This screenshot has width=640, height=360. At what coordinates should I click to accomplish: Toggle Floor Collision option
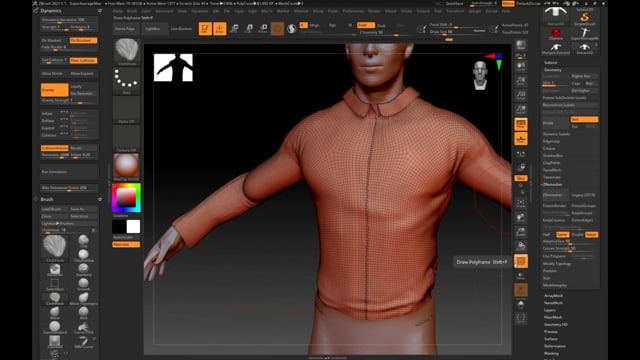point(83,60)
